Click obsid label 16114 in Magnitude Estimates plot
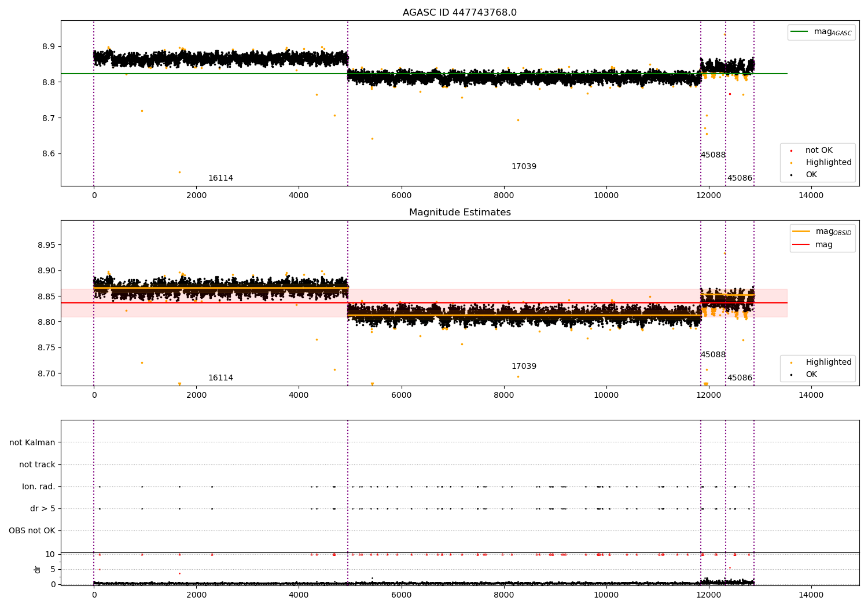This screenshot has height=608, width=868. coord(220,378)
